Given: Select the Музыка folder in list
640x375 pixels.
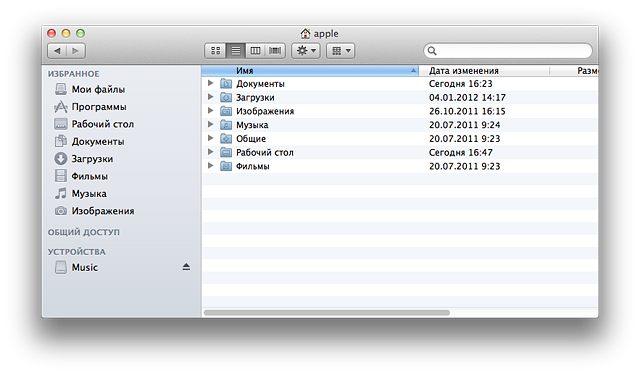Looking at the screenshot, I should [252, 125].
